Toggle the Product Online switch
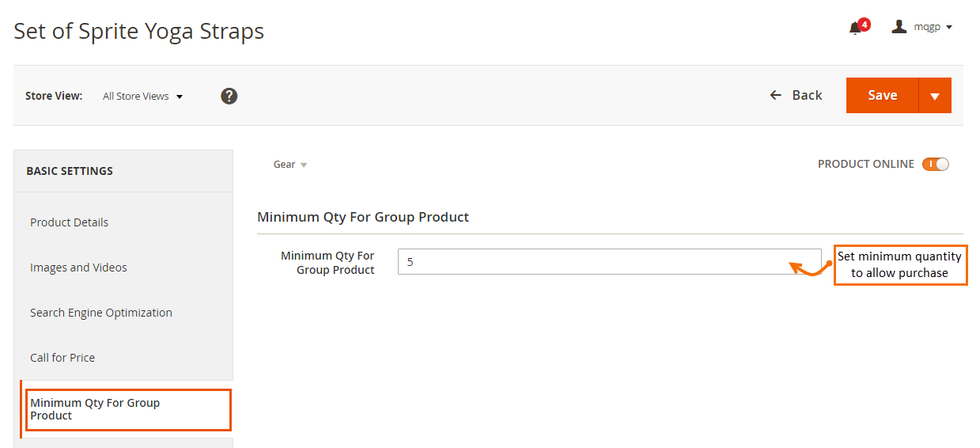 coord(935,165)
